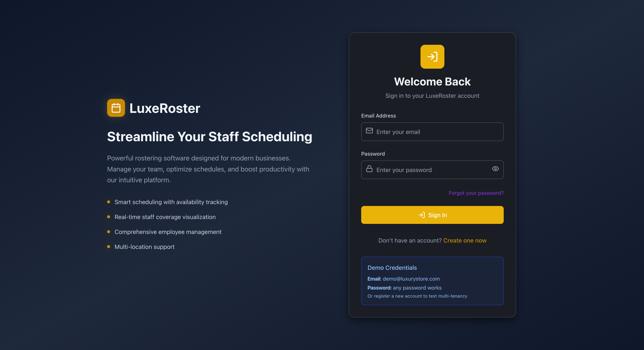Click Create one now to register
This screenshot has height=350, width=644.
465,240
